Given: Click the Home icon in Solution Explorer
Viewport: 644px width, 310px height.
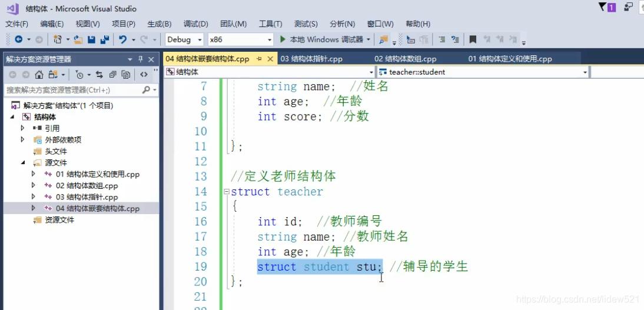Looking at the screenshot, I should (39, 75).
